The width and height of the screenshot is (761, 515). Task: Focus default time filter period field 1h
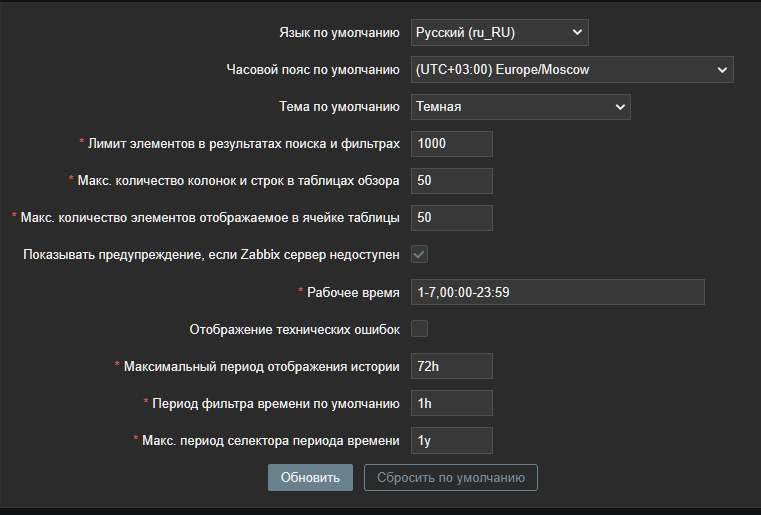pos(452,403)
